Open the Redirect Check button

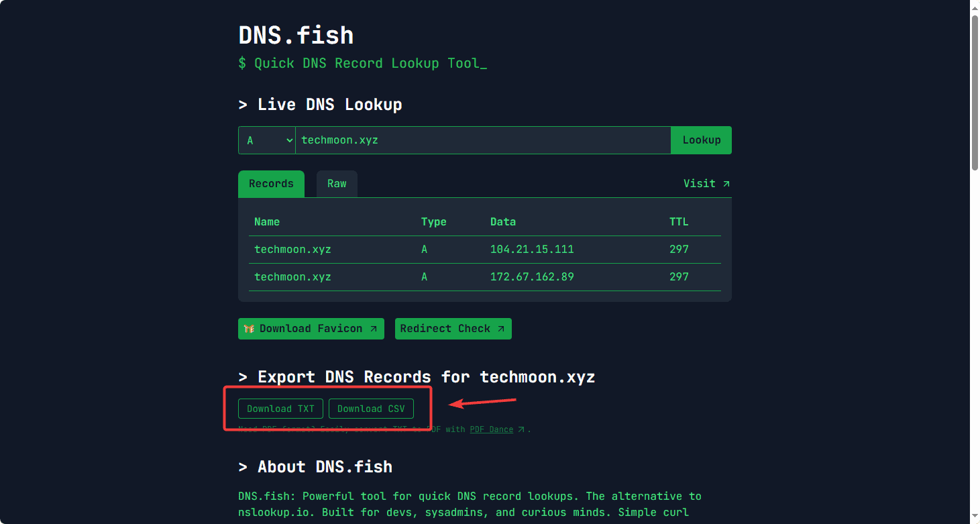[453, 329]
